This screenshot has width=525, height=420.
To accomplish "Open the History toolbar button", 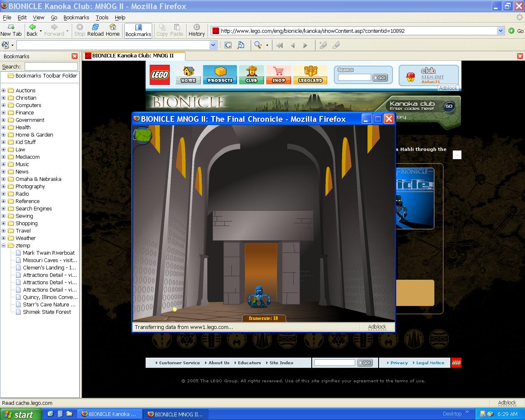I will [196, 30].
